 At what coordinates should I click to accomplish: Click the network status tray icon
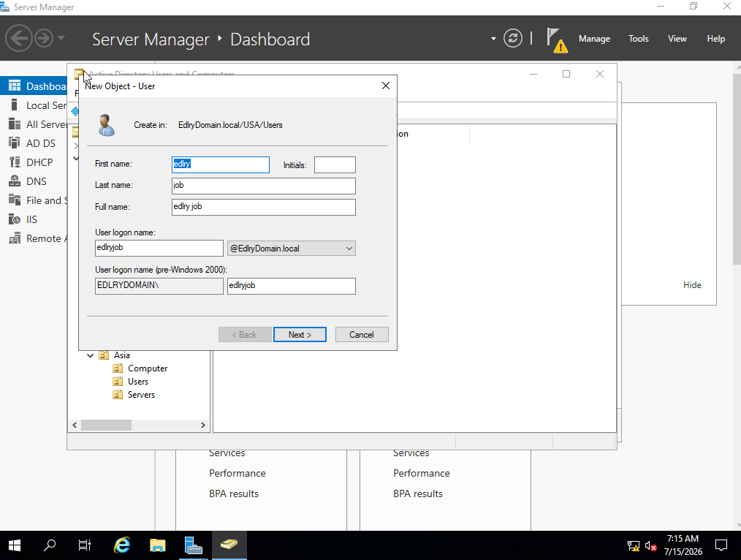(x=634, y=546)
